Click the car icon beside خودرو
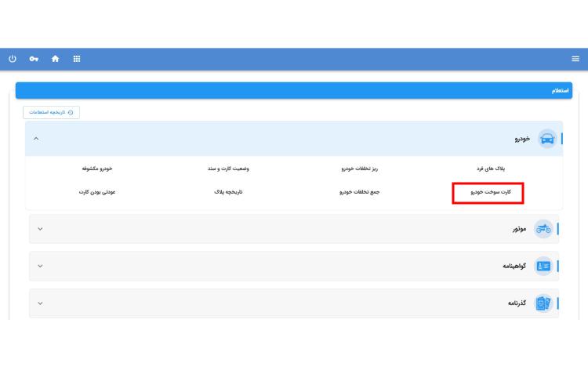Image resolution: width=588 pixels, height=392 pixels. click(x=547, y=139)
